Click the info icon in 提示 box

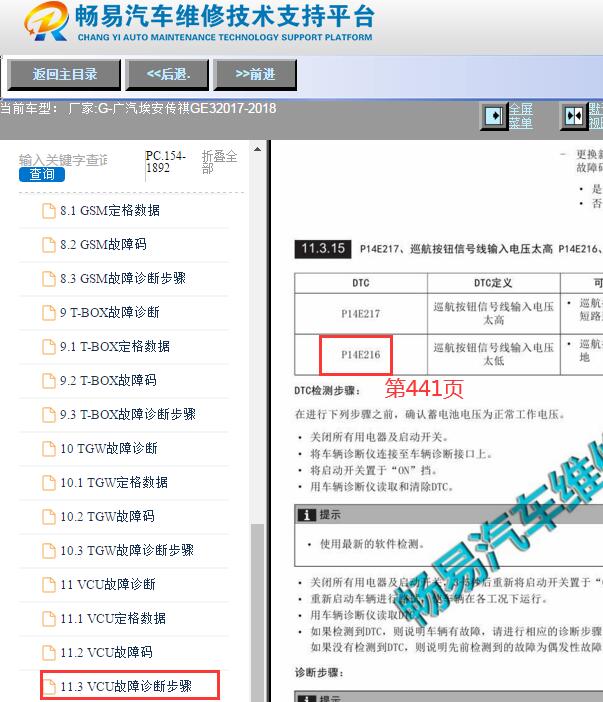click(x=307, y=515)
